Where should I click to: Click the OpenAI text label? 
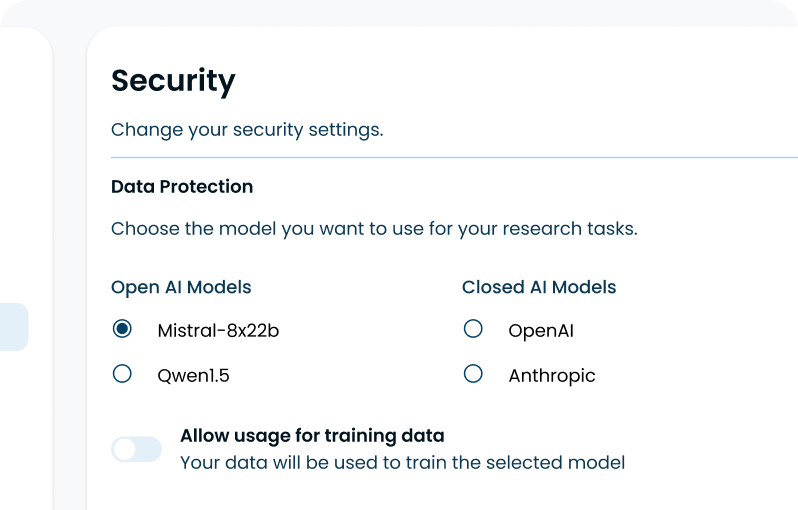point(541,331)
